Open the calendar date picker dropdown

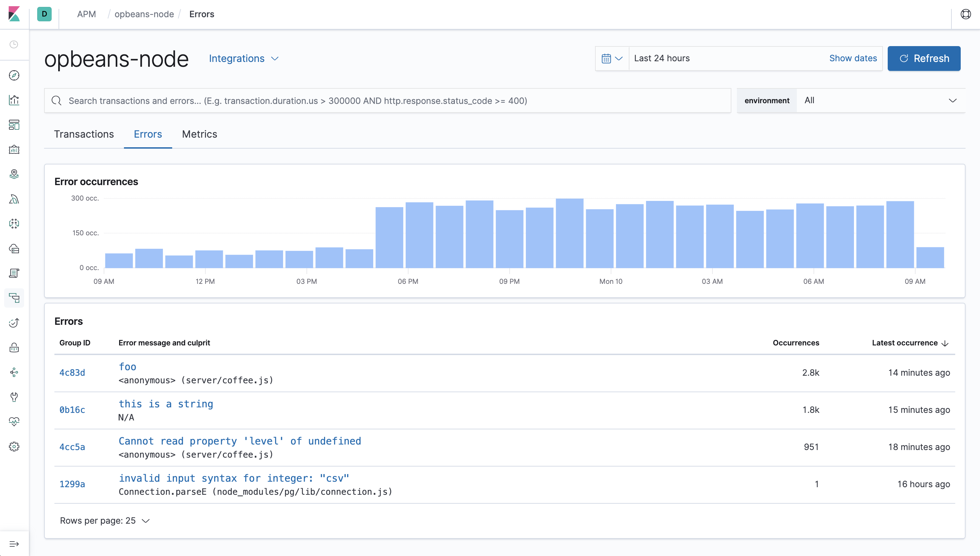(612, 58)
